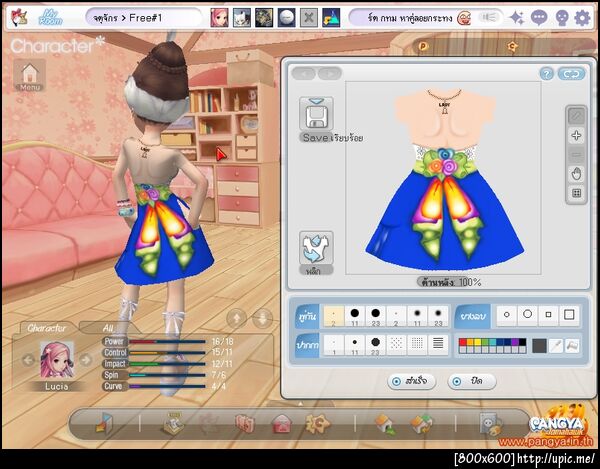Click the undo left arrow in editor
The image size is (600, 469).
coord(303,73)
